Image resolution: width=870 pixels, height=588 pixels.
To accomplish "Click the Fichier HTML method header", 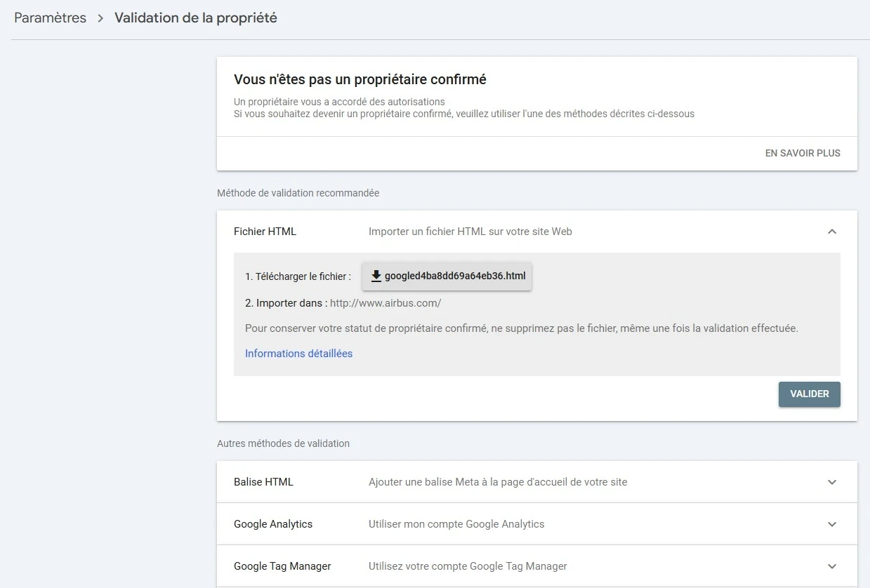I will point(263,231).
